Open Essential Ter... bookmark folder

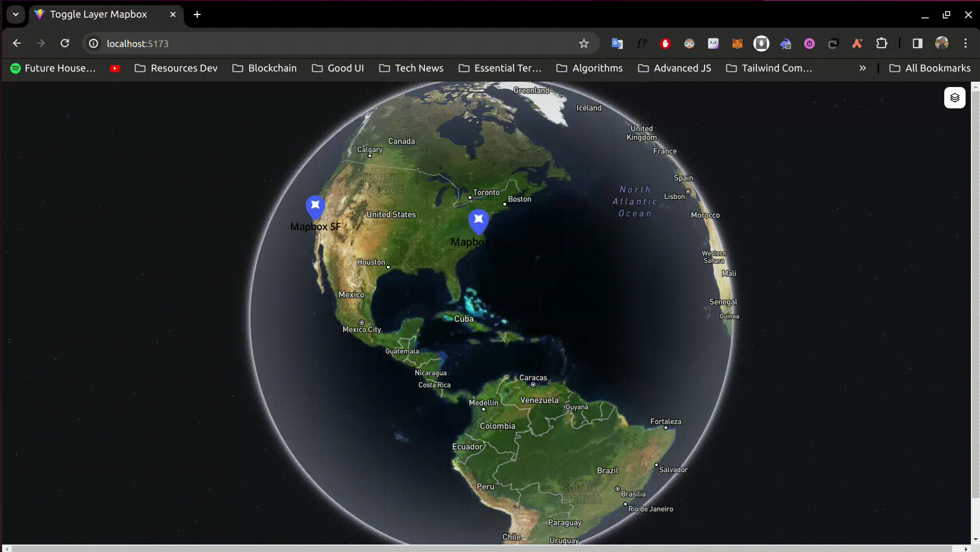[x=500, y=68]
